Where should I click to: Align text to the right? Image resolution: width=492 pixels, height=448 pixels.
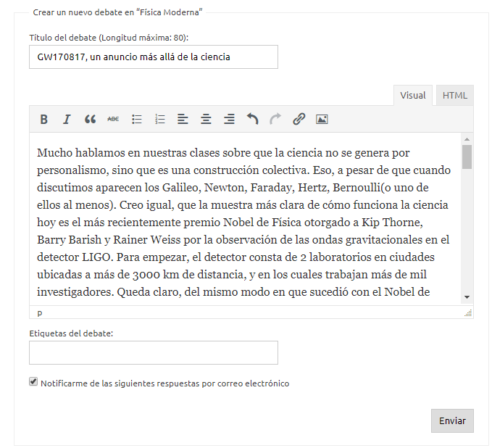click(229, 120)
